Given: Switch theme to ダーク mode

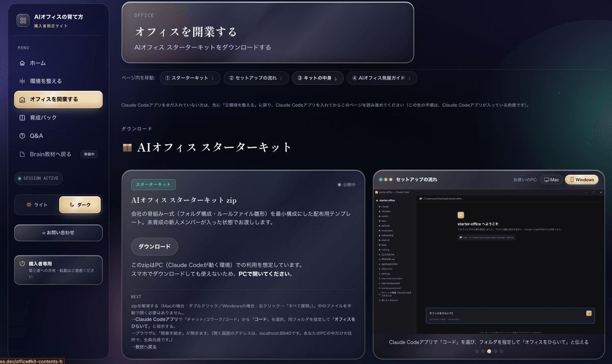Looking at the screenshot, I should point(80,204).
